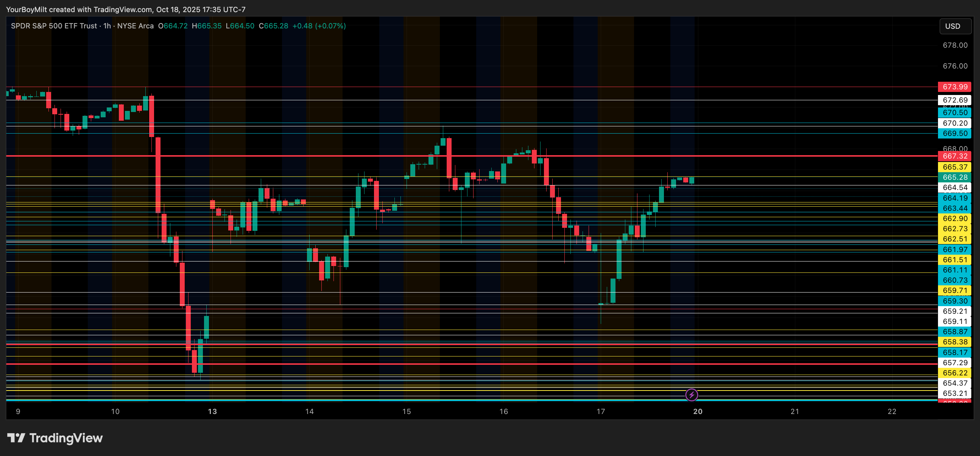Click the close value C665.28 in legend
This screenshot has width=980, height=456.
(x=273, y=26)
